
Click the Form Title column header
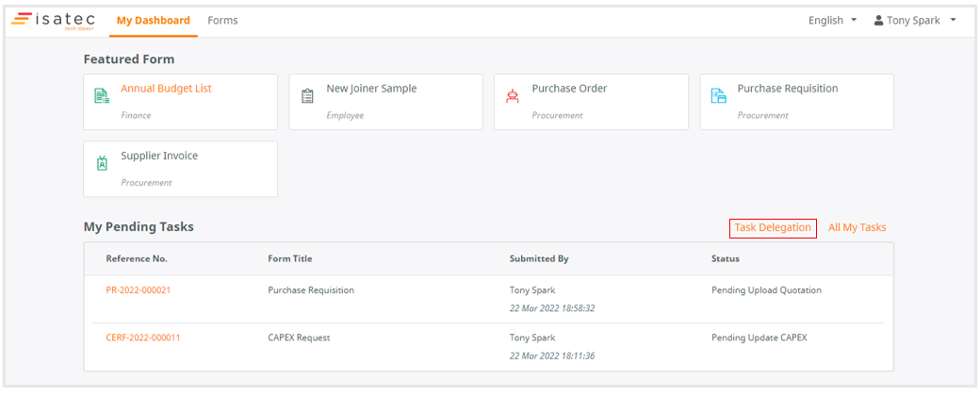pos(290,258)
